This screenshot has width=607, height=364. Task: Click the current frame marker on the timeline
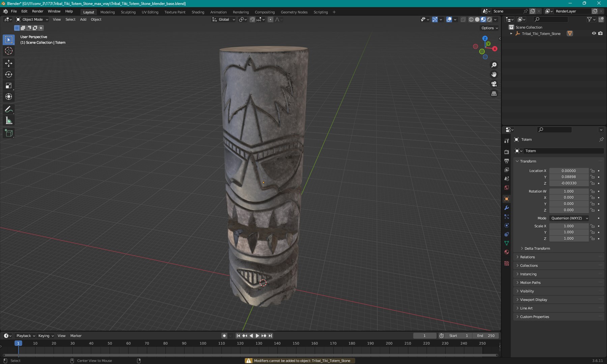(18, 343)
